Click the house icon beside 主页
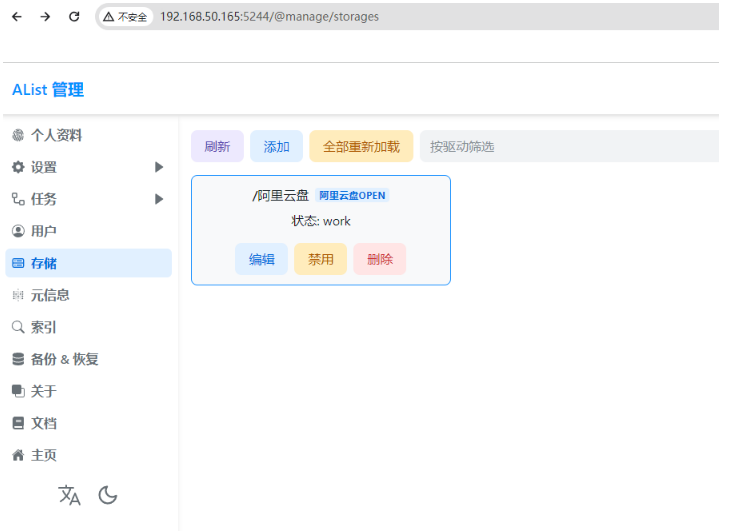 (x=18, y=455)
